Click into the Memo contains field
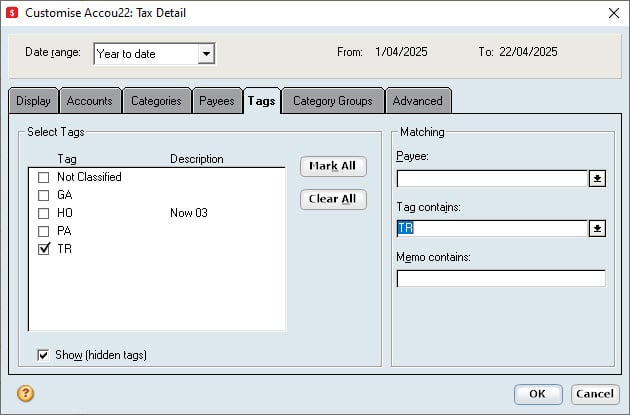This screenshot has width=630, height=415. [501, 278]
